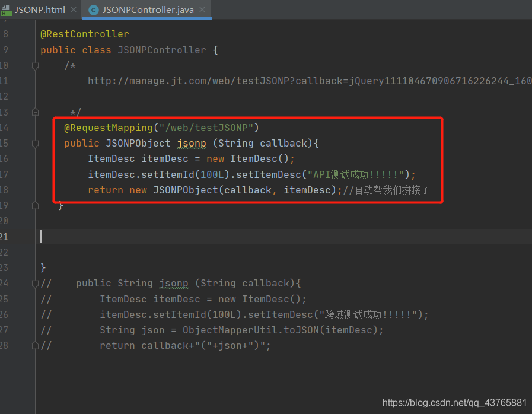
Task: Click the JSONP.html file type icon
Action: [x=6, y=10]
